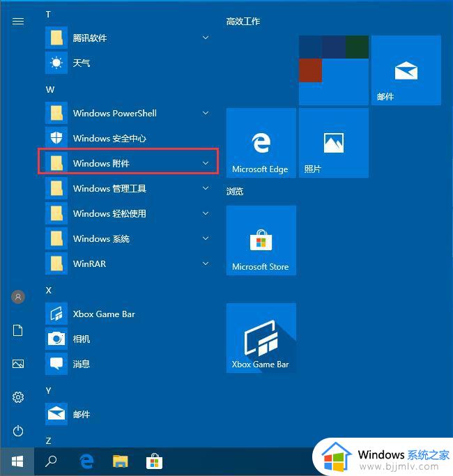Open the Microsoft Store tile
This screenshot has height=476, width=453.
pyautogui.click(x=261, y=240)
